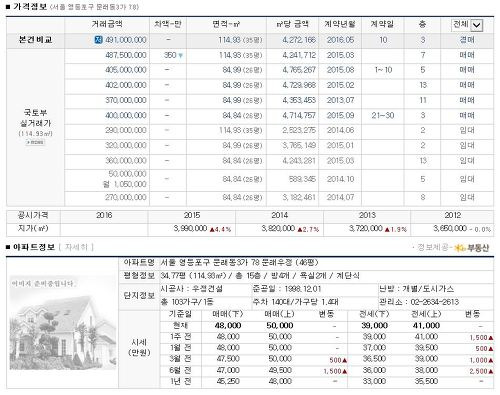Click the 3,650,000 land price for 2012

tap(450, 229)
